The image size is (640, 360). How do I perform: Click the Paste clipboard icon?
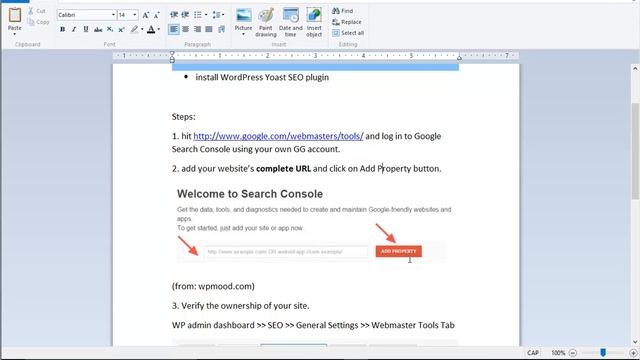pos(15,16)
